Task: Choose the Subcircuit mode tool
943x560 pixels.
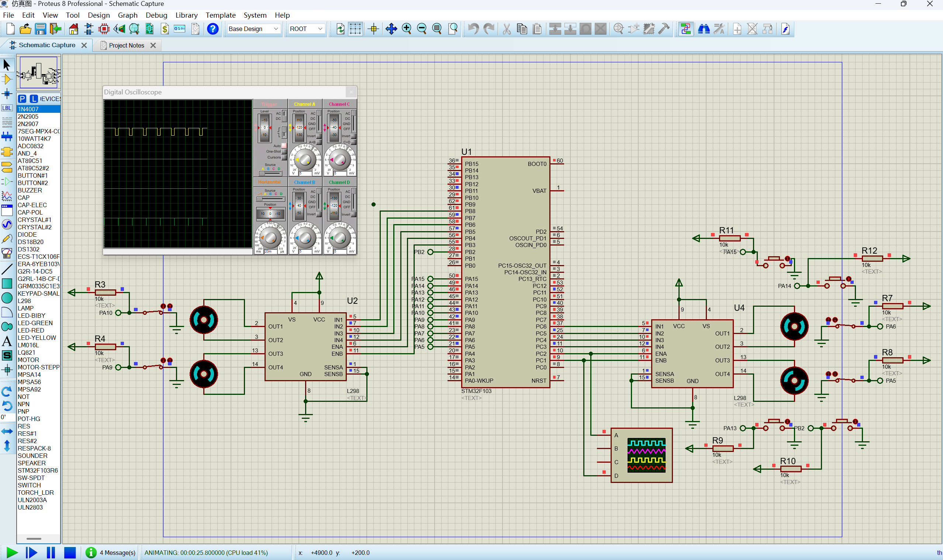Action: click(7, 151)
